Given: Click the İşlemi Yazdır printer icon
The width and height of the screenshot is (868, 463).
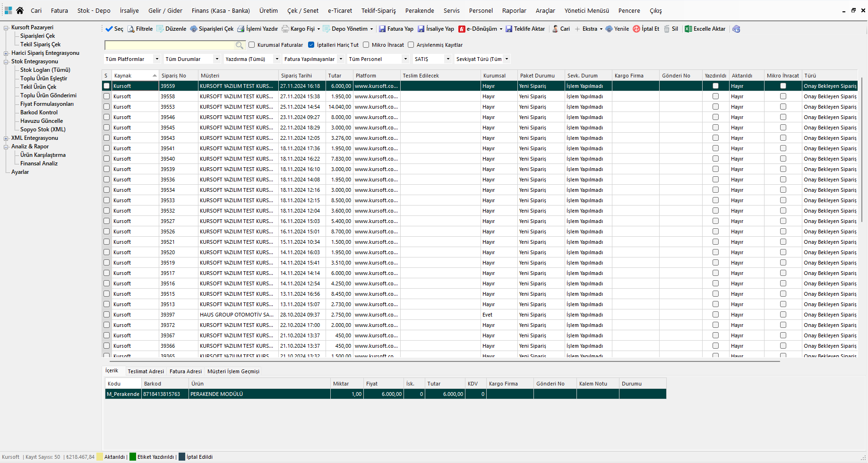Looking at the screenshot, I should pyautogui.click(x=241, y=29).
